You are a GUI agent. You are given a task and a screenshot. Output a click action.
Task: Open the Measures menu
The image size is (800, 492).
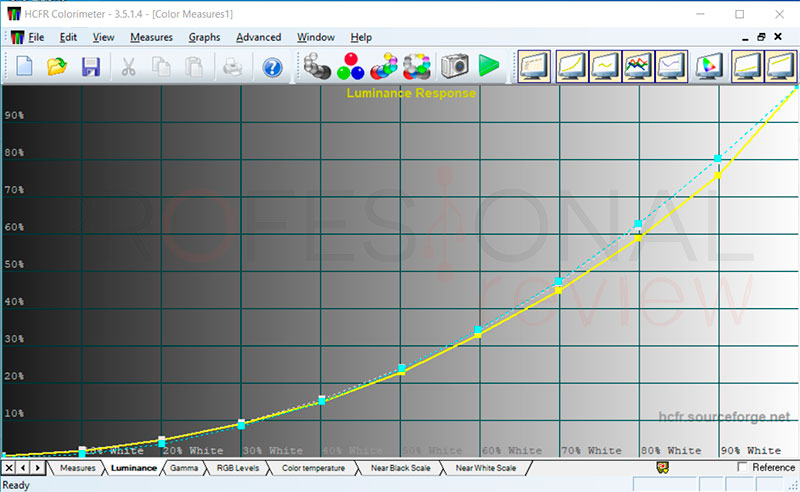pyautogui.click(x=151, y=37)
